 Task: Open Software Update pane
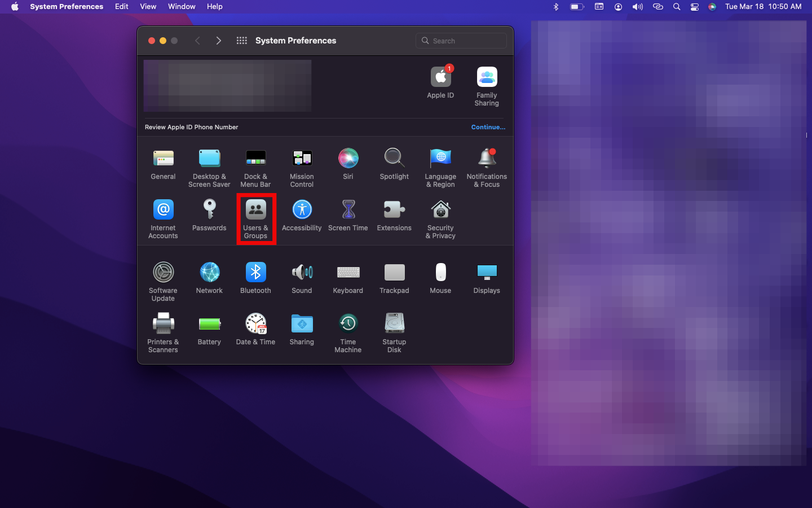163,282
